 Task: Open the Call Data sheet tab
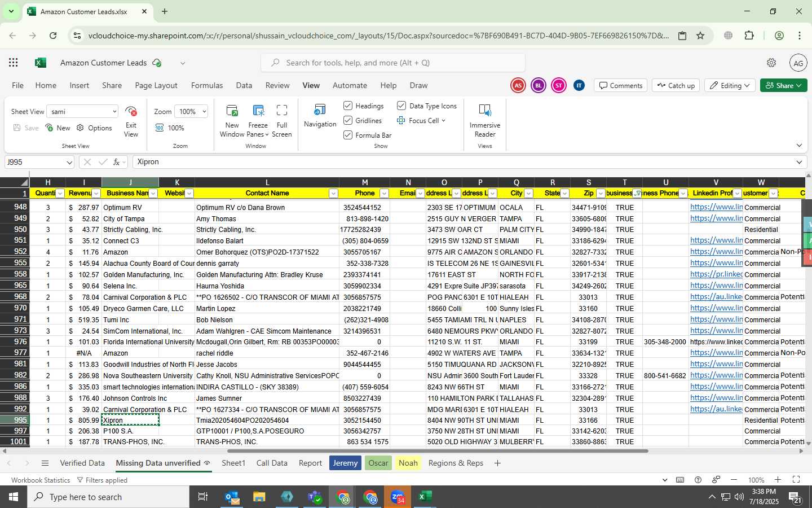(x=272, y=463)
